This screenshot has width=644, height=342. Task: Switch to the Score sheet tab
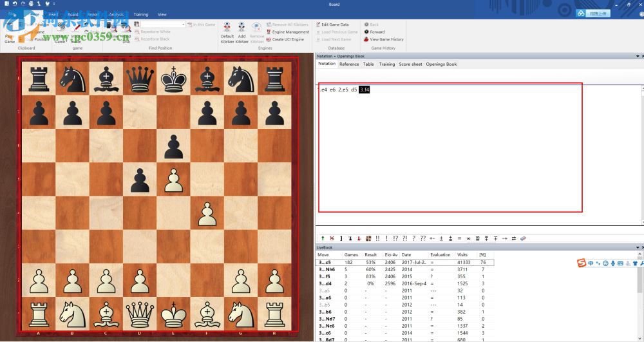(410, 64)
